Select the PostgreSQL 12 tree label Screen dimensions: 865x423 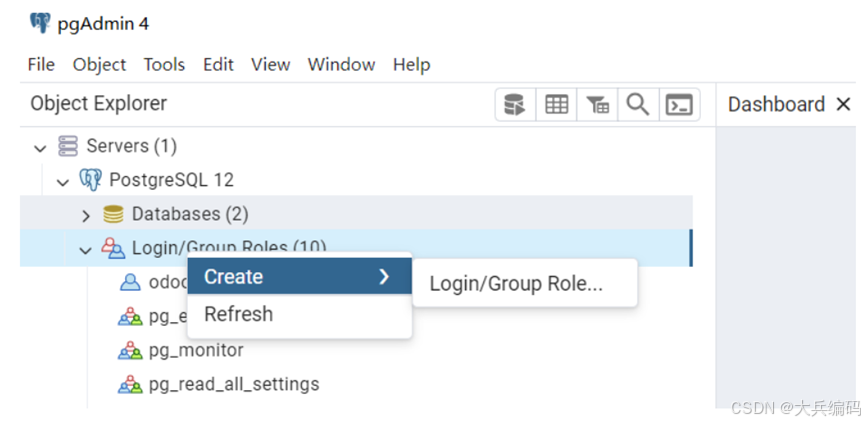click(x=172, y=180)
